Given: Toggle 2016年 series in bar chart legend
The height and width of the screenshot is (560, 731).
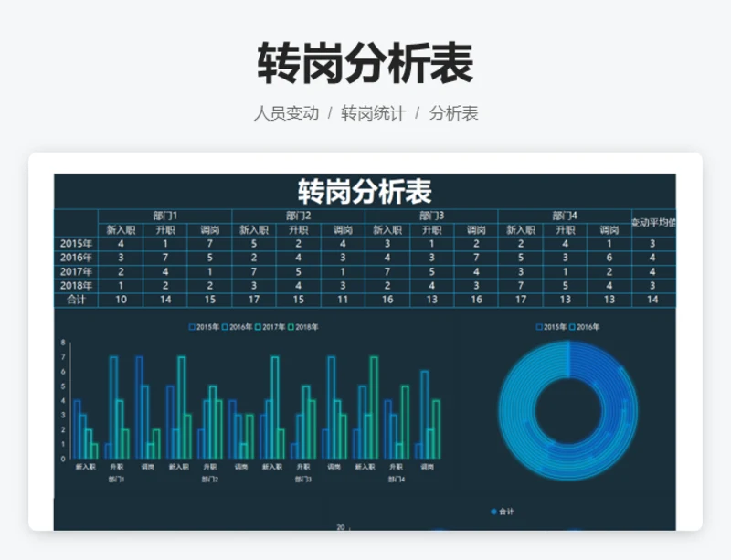Looking at the screenshot, I should point(225,327).
